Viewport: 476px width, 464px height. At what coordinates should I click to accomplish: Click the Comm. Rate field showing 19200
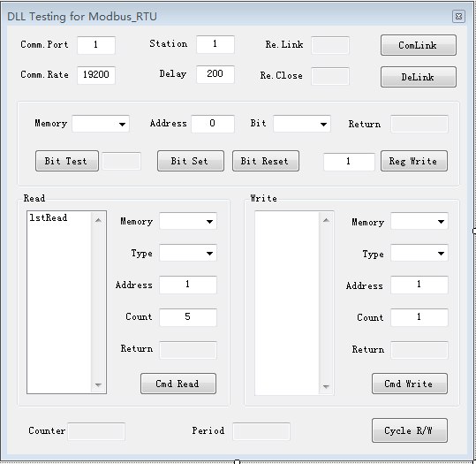tap(96, 75)
